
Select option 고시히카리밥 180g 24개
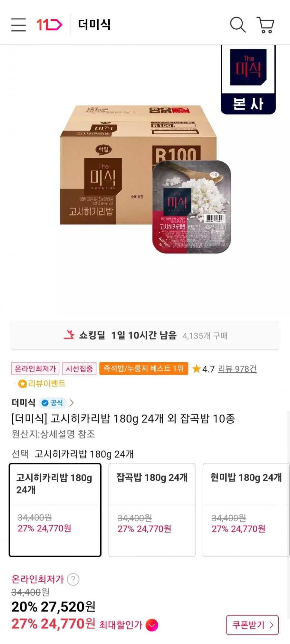[x=55, y=510]
